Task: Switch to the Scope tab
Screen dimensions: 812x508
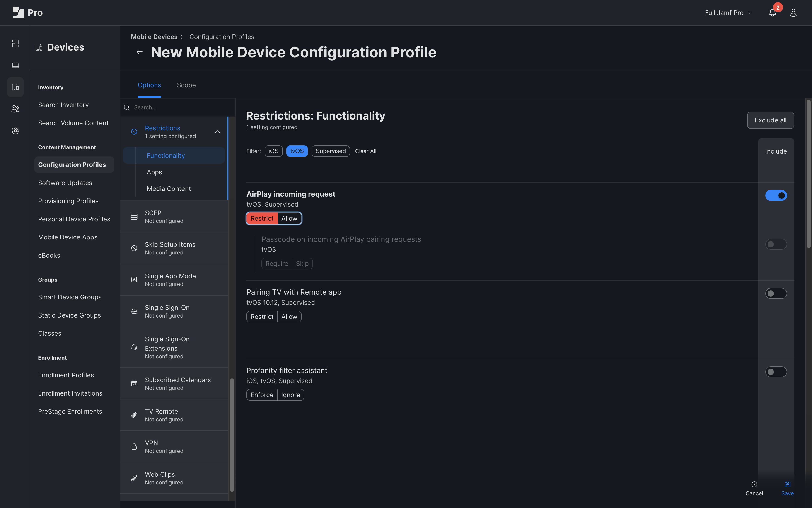Action: (x=186, y=85)
